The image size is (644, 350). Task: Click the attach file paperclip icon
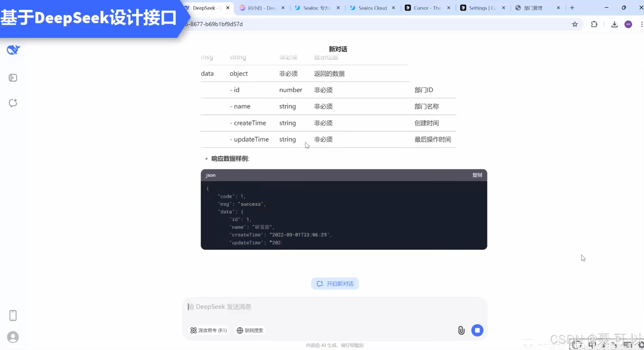(461, 330)
